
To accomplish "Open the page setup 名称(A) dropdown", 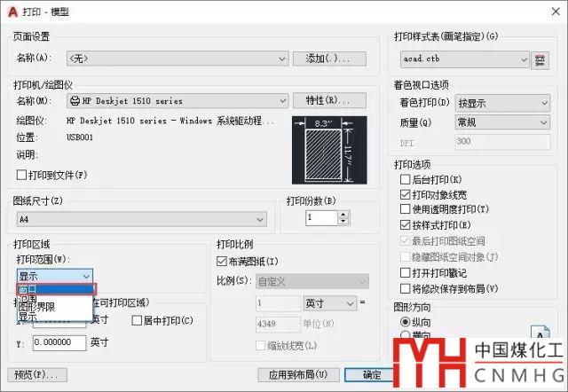I will (177, 59).
